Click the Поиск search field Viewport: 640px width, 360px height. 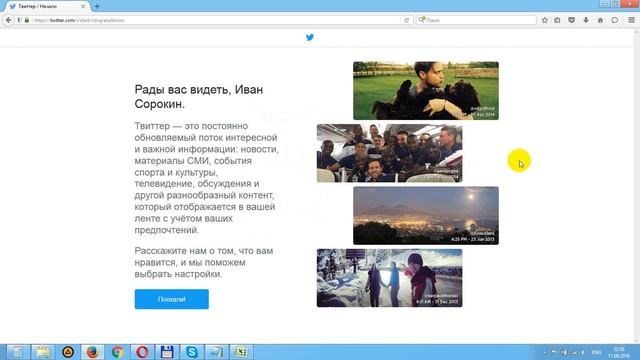(476, 20)
